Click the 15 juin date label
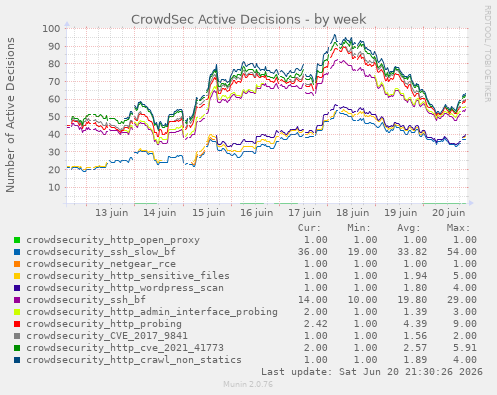 pyautogui.click(x=208, y=213)
